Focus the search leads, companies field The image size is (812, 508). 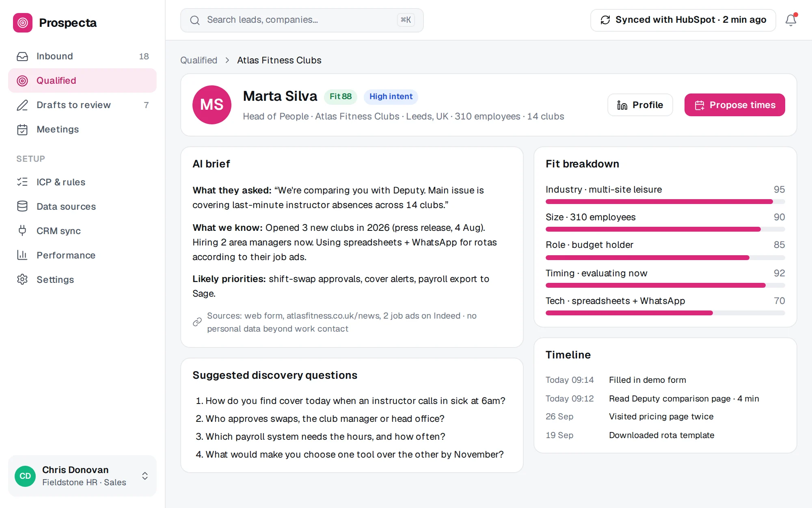(302, 20)
